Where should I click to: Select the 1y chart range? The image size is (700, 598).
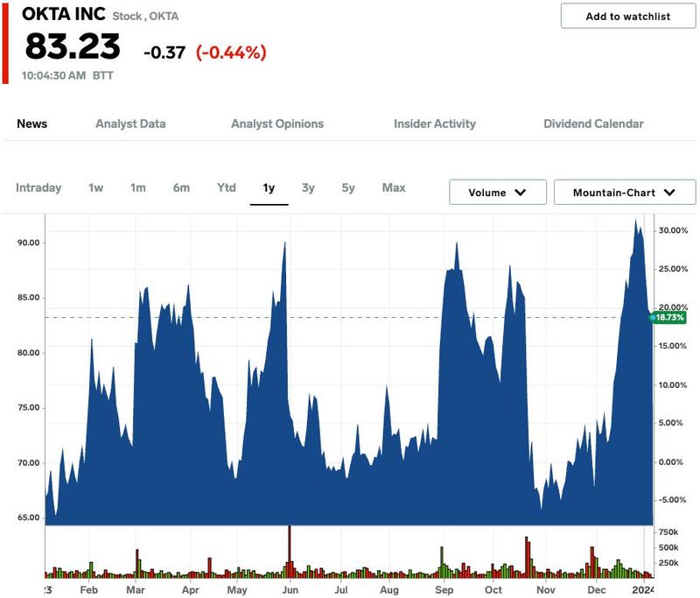tap(269, 188)
